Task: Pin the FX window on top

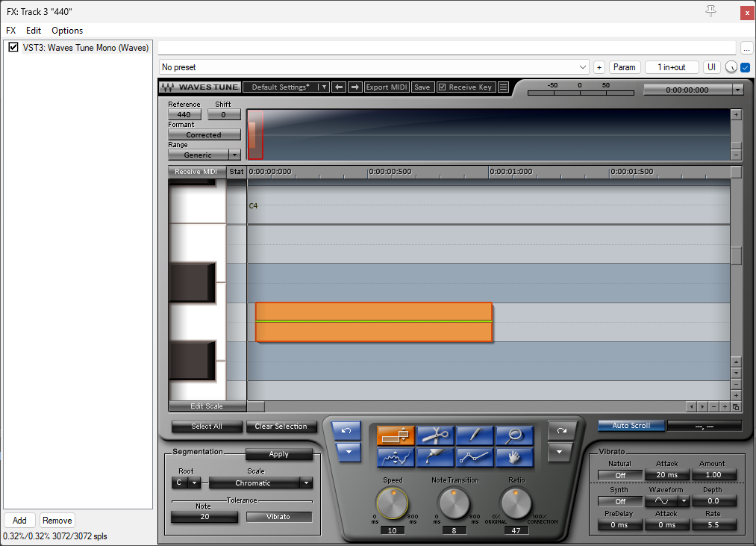Action: pyautogui.click(x=710, y=11)
